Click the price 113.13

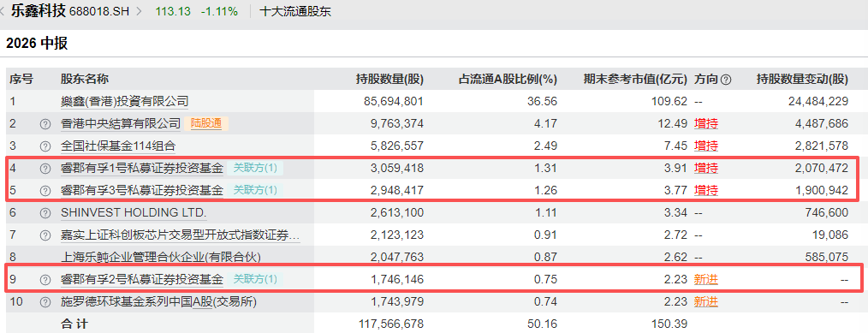(172, 11)
